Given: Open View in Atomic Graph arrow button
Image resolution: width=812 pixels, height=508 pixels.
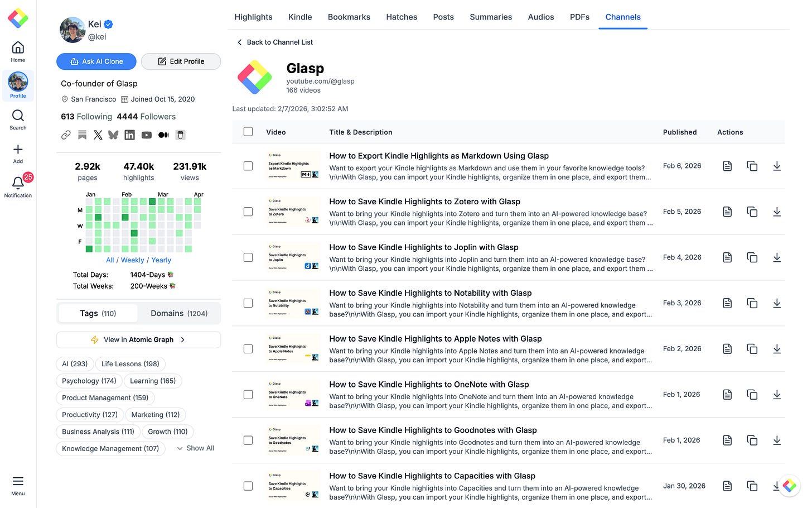Looking at the screenshot, I should [x=138, y=339].
